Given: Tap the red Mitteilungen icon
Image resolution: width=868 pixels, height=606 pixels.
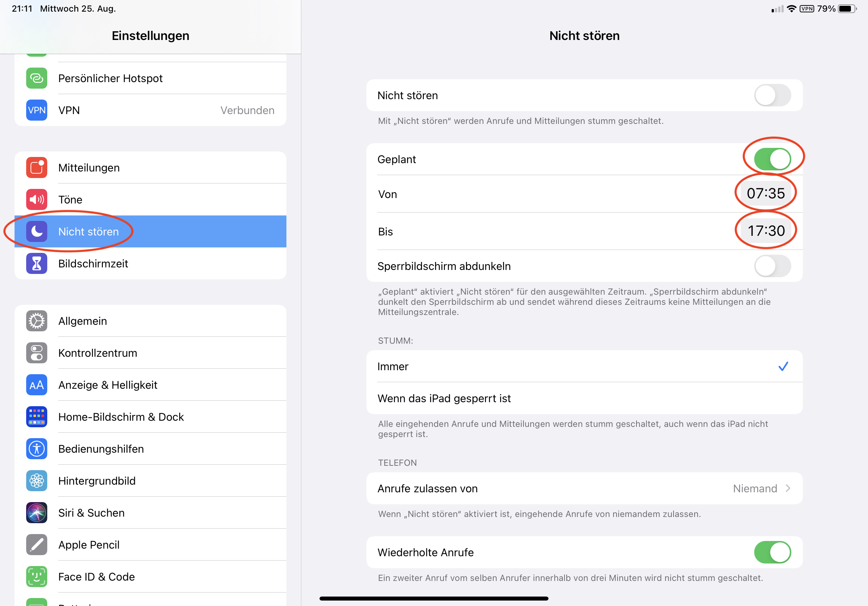Looking at the screenshot, I should click(37, 168).
